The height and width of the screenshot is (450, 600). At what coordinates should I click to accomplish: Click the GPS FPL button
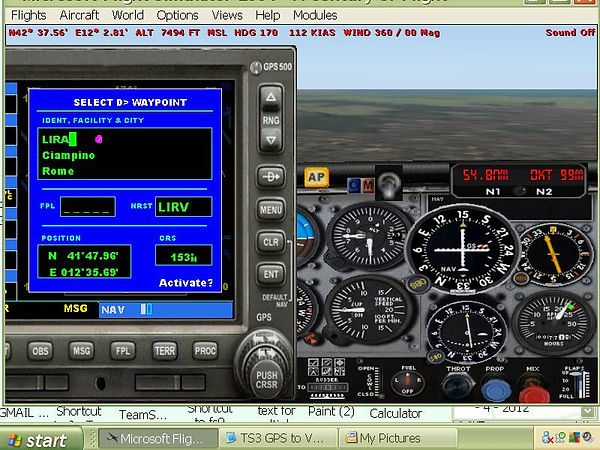click(x=123, y=351)
